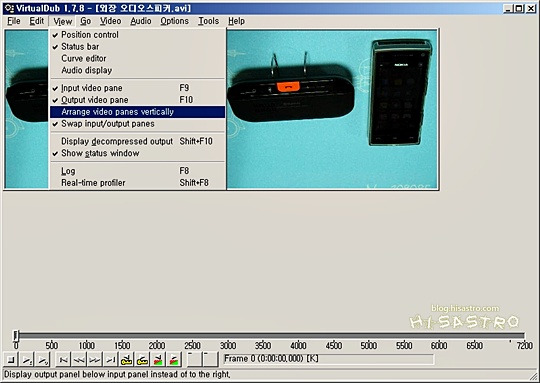
Task: Toggle Position control visibility
Action: (138, 35)
